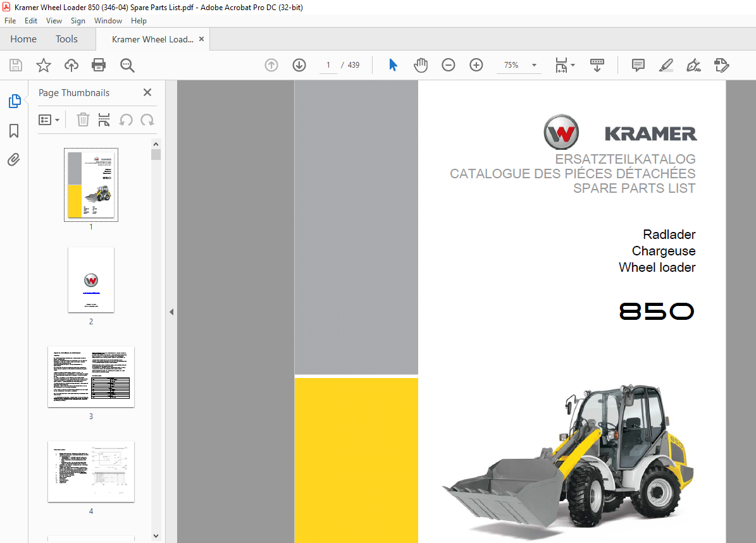This screenshot has height=543, width=756.
Task: Select the highlighter pen tool
Action: (x=666, y=65)
